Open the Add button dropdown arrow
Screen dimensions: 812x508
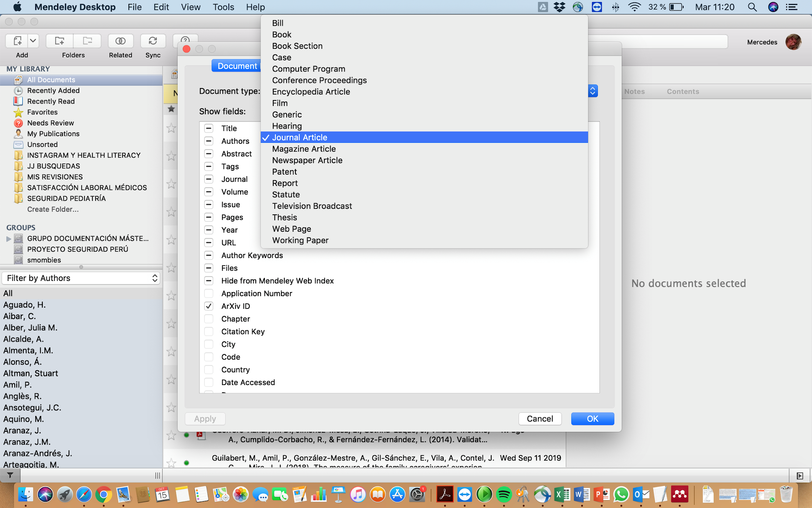pyautogui.click(x=33, y=41)
